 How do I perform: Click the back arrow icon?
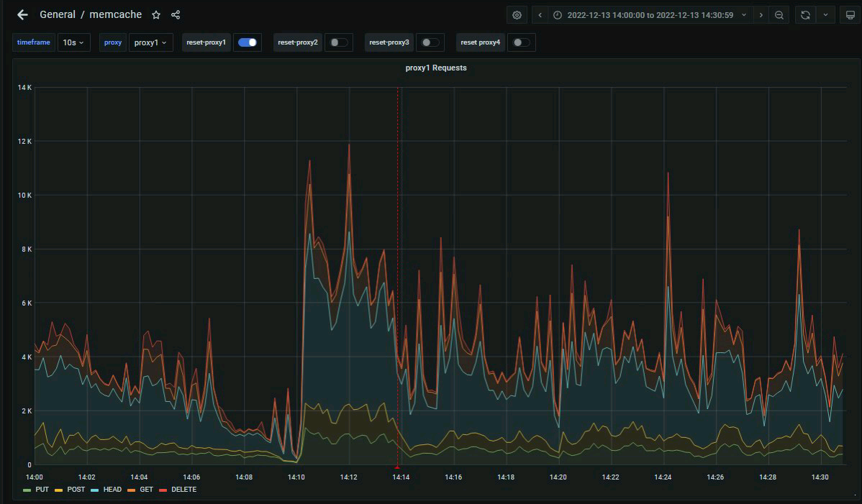coord(22,14)
